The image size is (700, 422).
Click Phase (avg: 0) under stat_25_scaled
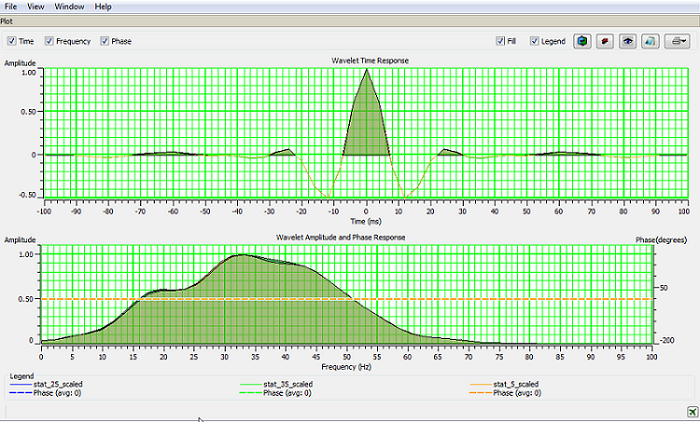[57, 393]
